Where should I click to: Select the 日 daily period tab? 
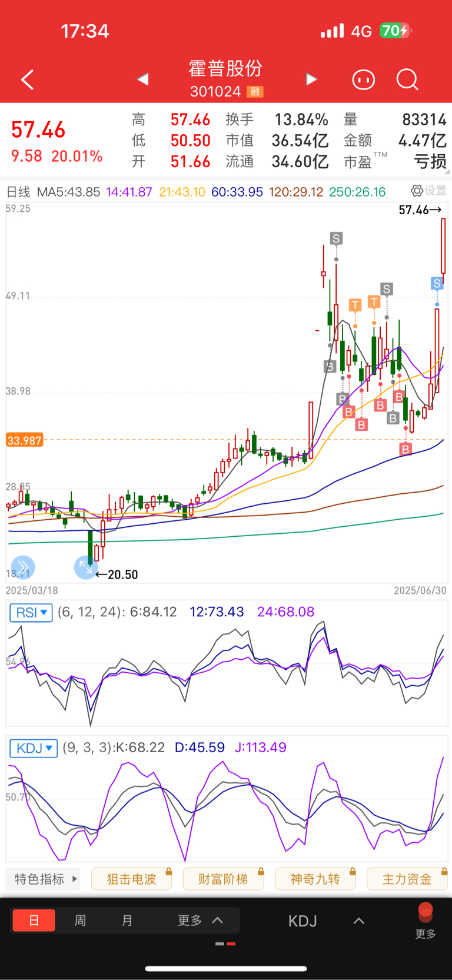34,920
